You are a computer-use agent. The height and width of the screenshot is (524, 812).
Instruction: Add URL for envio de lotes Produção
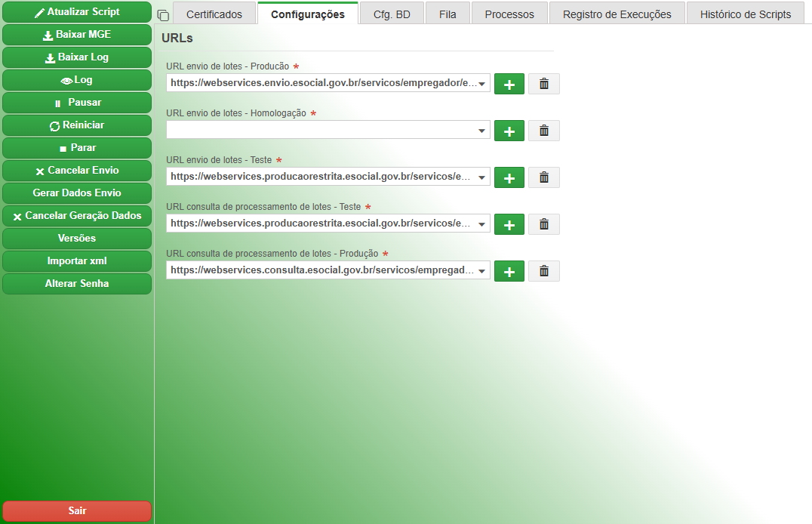pos(509,84)
